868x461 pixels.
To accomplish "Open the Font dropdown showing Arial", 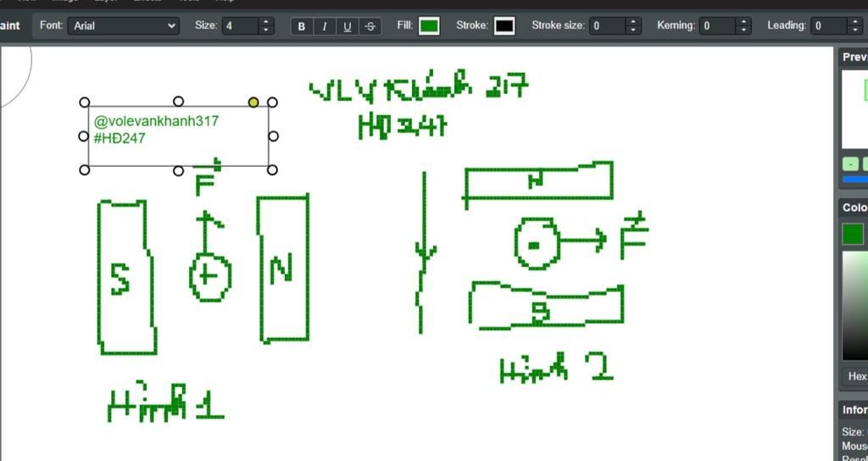I will point(124,25).
